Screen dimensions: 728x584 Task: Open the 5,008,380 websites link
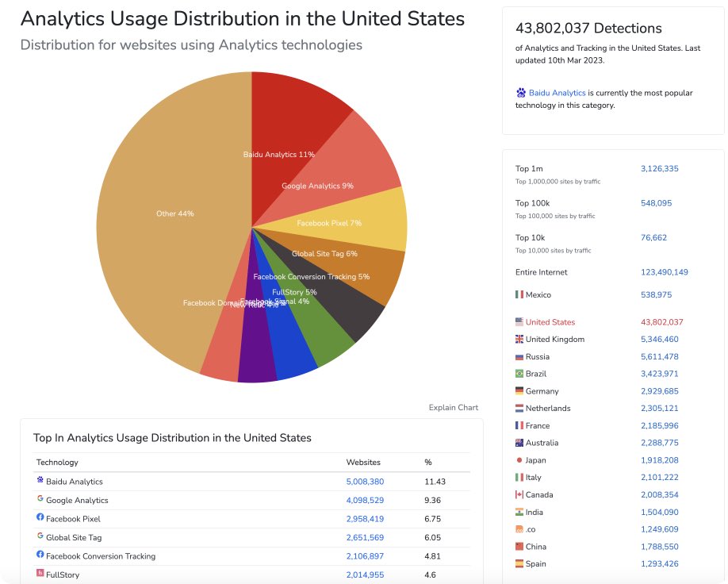pos(365,482)
